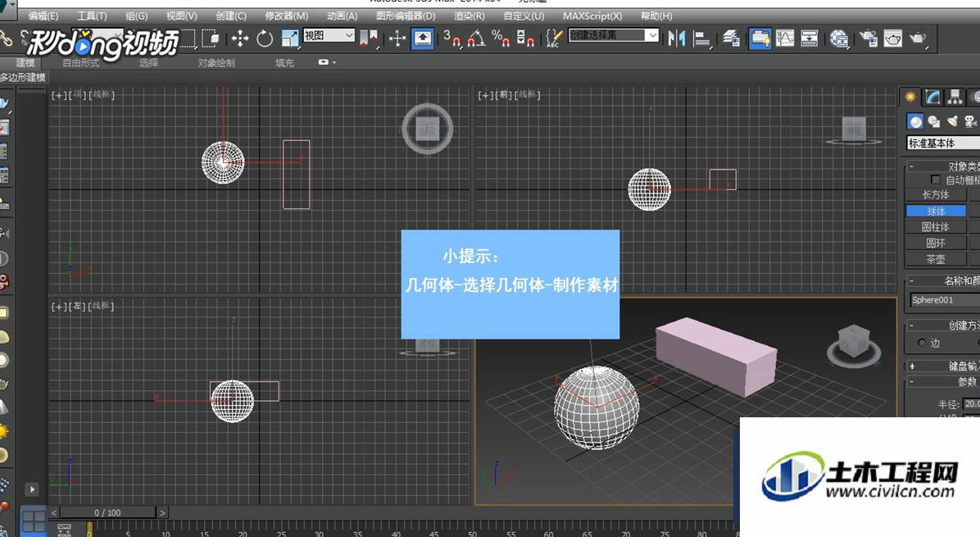Expand the 键盘输入 rollout
The height and width of the screenshot is (537, 980).
pyautogui.click(x=942, y=366)
